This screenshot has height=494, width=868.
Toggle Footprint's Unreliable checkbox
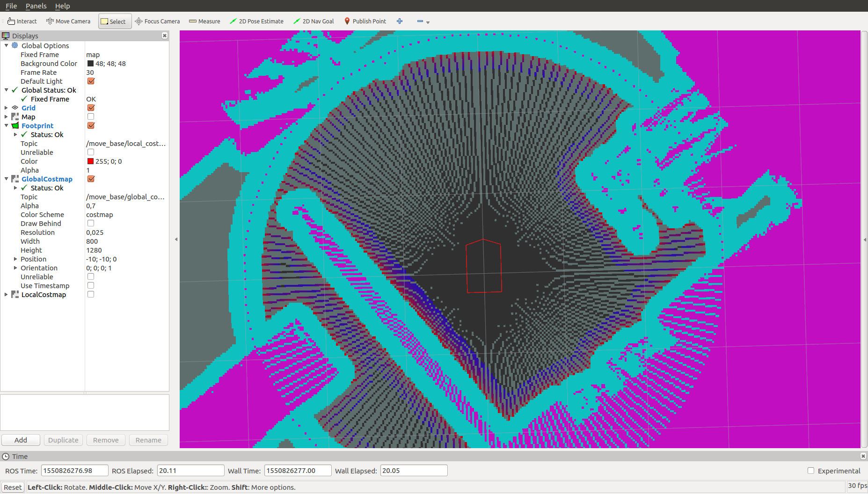point(91,152)
